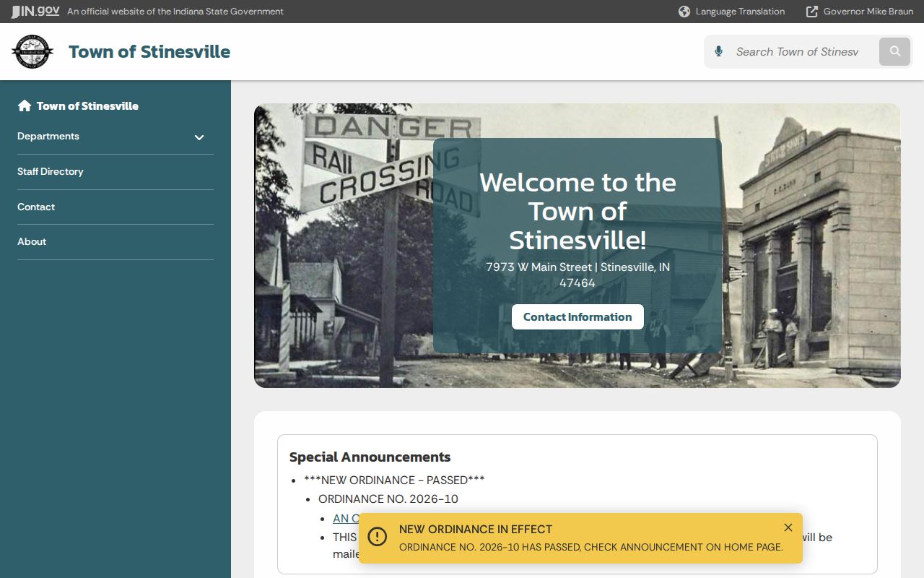Click the alert exclamation icon in notification
The width and height of the screenshot is (924, 578).
377,537
